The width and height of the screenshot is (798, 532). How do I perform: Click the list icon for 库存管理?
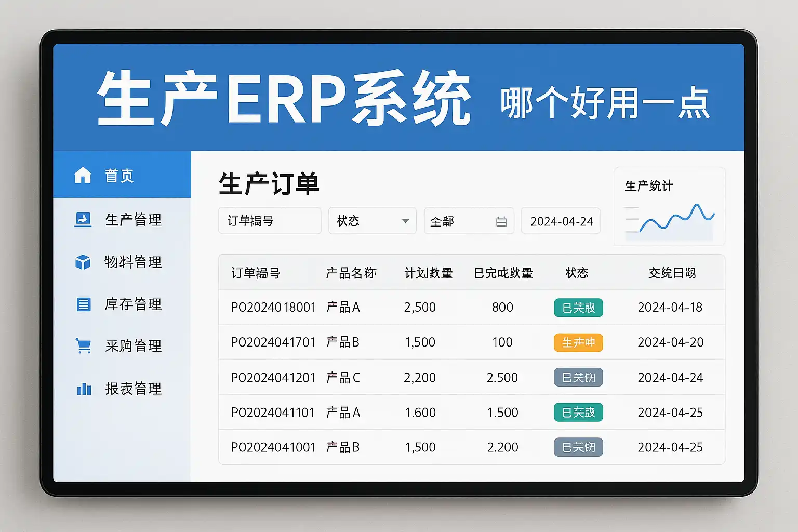[83, 304]
